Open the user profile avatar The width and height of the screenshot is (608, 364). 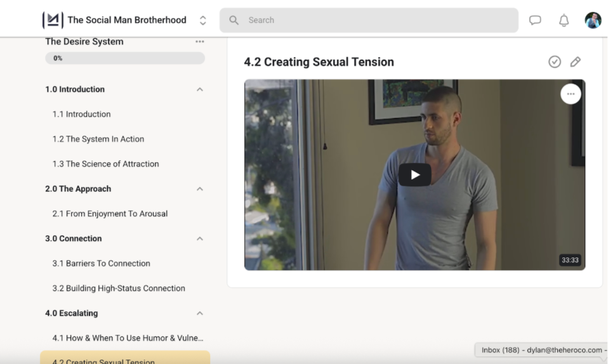(593, 20)
